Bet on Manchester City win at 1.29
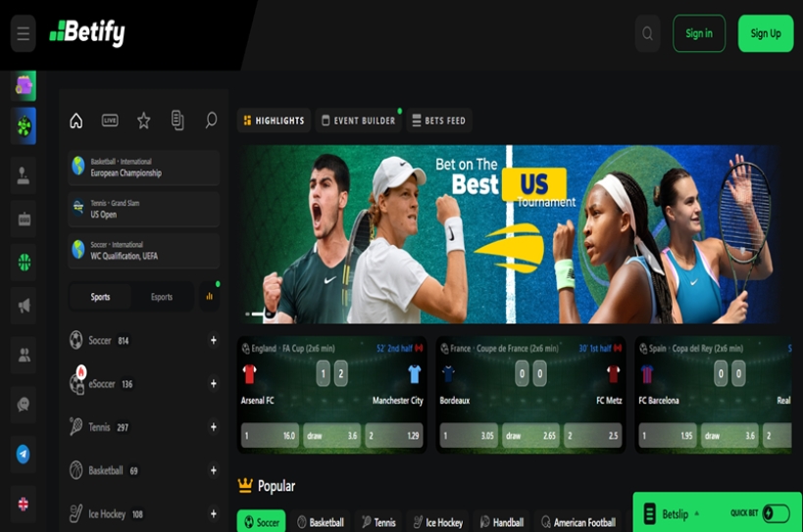Viewport: 803px width, 532px height. tap(394, 435)
